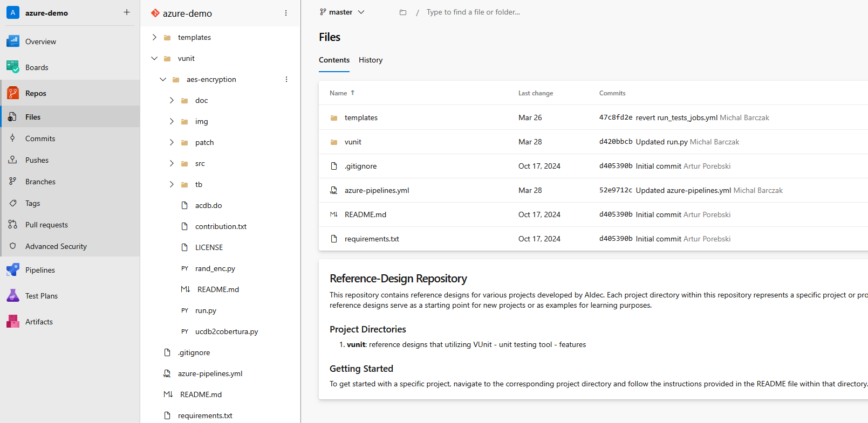Click Advanced Security in Repos menu
Image resolution: width=868 pixels, height=423 pixels.
pyautogui.click(x=56, y=246)
